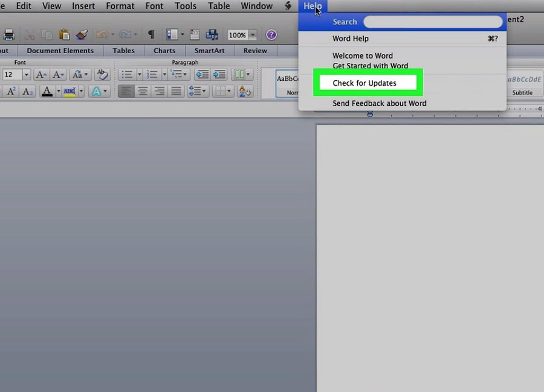Screen dimensions: 544x392
Task: Select Center Text alignment
Action: click(x=143, y=91)
